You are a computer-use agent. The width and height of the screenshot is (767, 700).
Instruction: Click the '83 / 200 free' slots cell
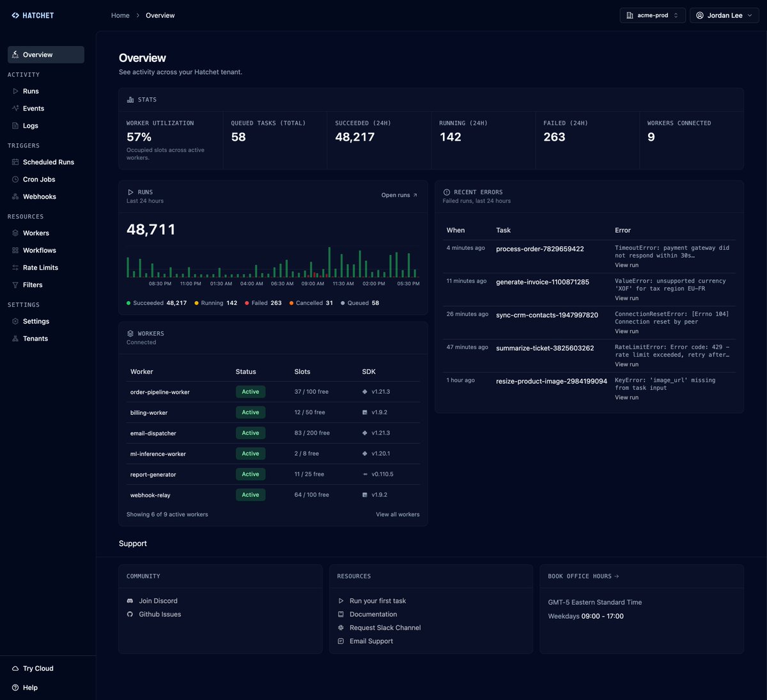pyautogui.click(x=312, y=433)
